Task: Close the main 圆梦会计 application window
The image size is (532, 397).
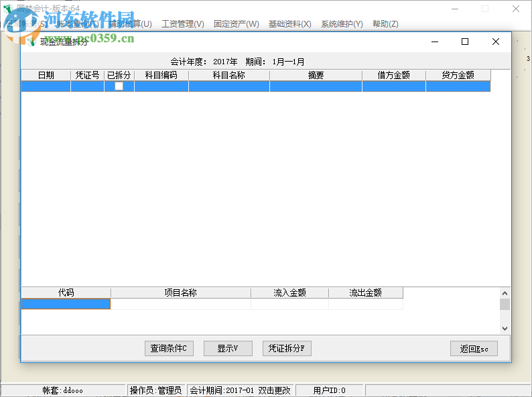Action: pyautogui.click(x=516, y=9)
